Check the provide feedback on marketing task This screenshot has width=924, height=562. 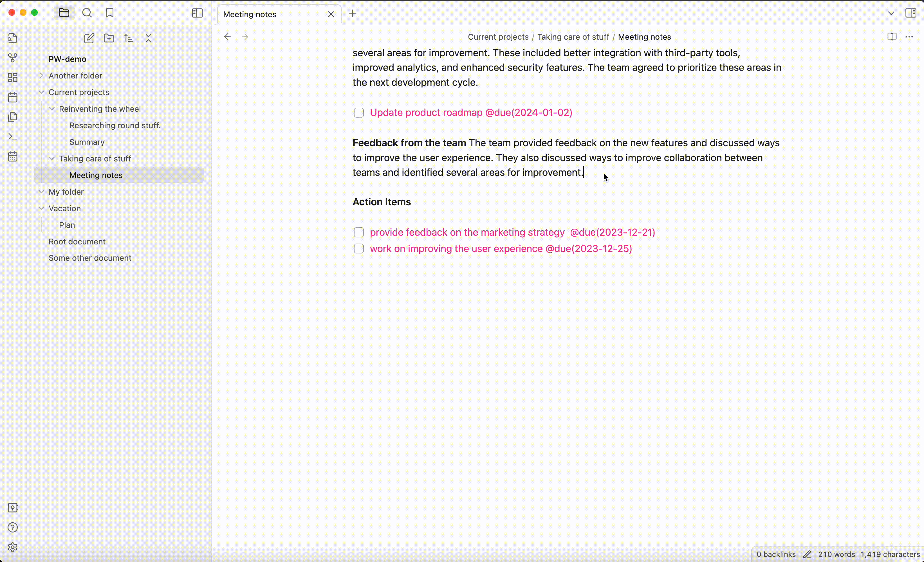pyautogui.click(x=358, y=232)
